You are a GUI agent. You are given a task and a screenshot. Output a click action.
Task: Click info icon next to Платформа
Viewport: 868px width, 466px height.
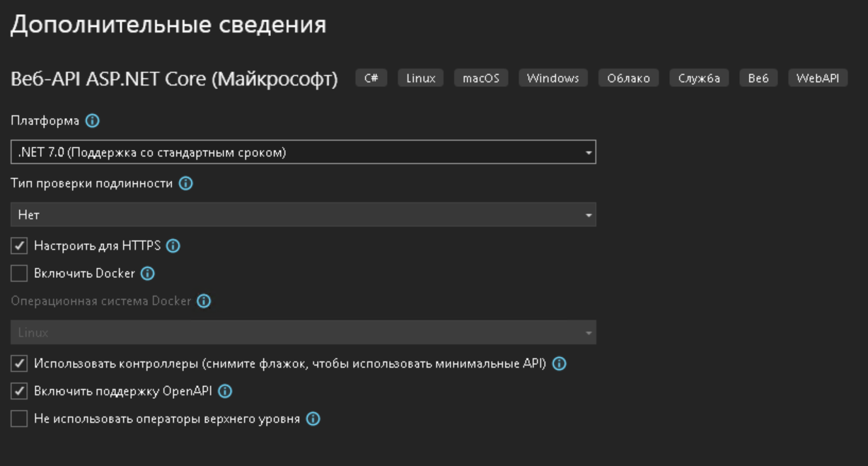click(92, 121)
